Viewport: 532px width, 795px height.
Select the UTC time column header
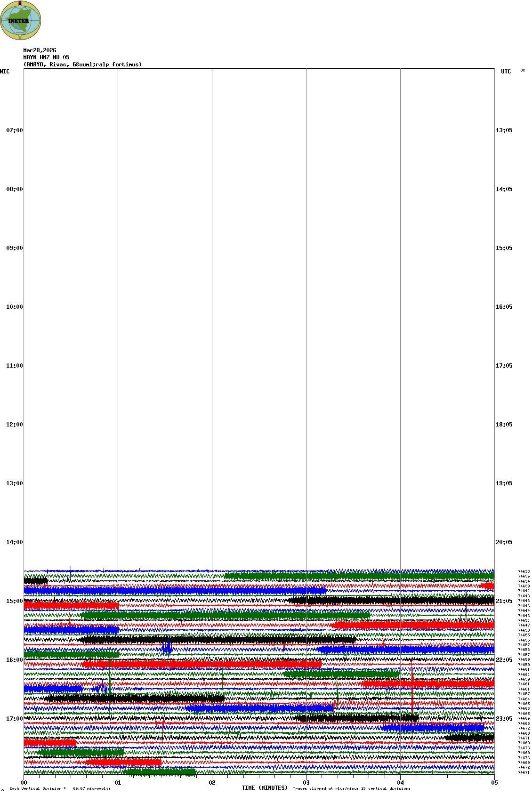(506, 72)
